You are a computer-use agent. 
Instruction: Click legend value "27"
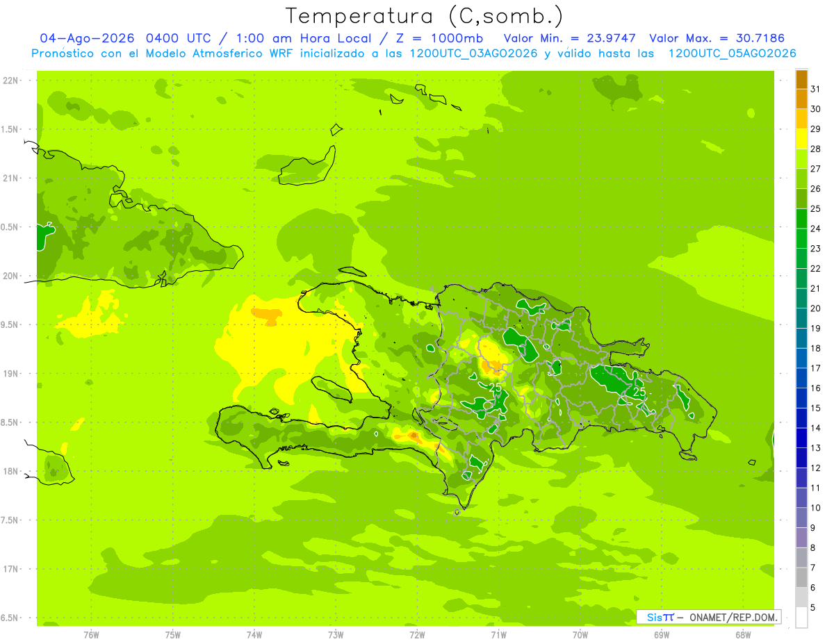tap(816, 169)
